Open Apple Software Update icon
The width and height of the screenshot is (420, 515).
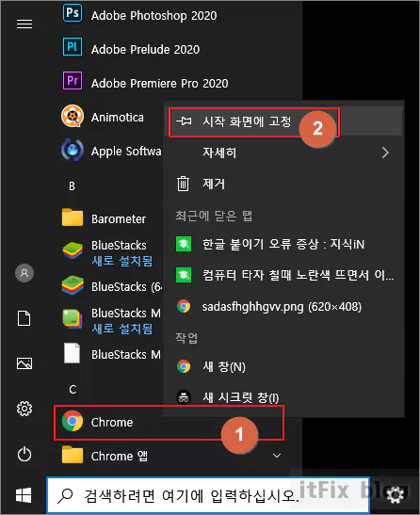pyautogui.click(x=73, y=150)
